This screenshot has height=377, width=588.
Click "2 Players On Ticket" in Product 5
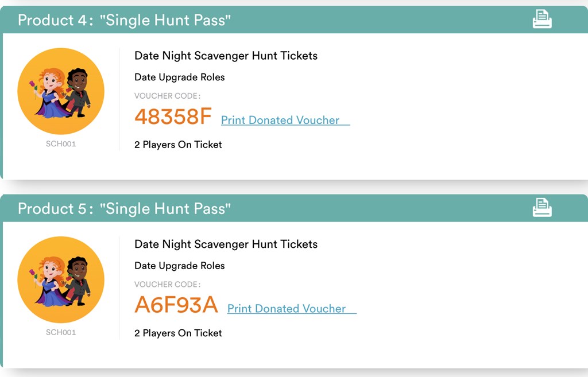[178, 333]
